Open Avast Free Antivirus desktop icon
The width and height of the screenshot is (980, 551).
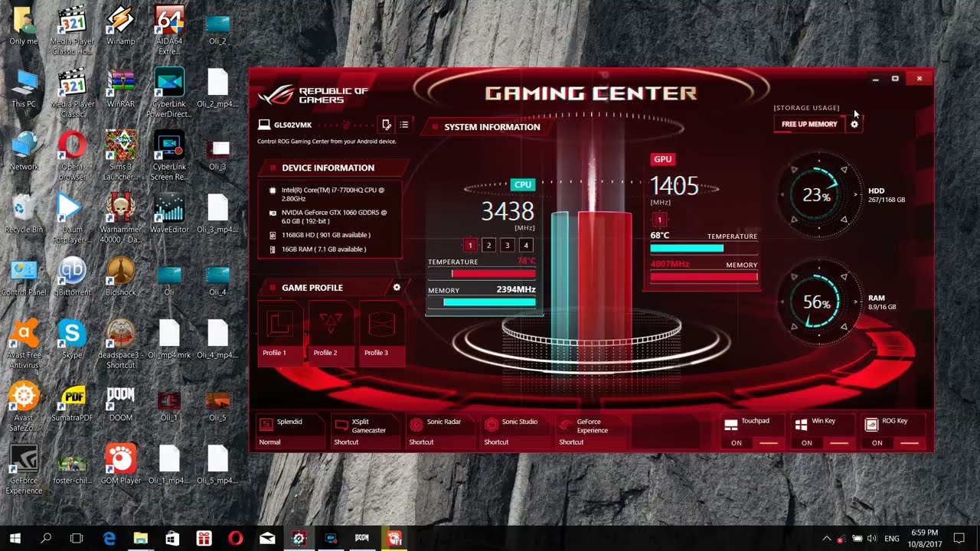coord(24,344)
